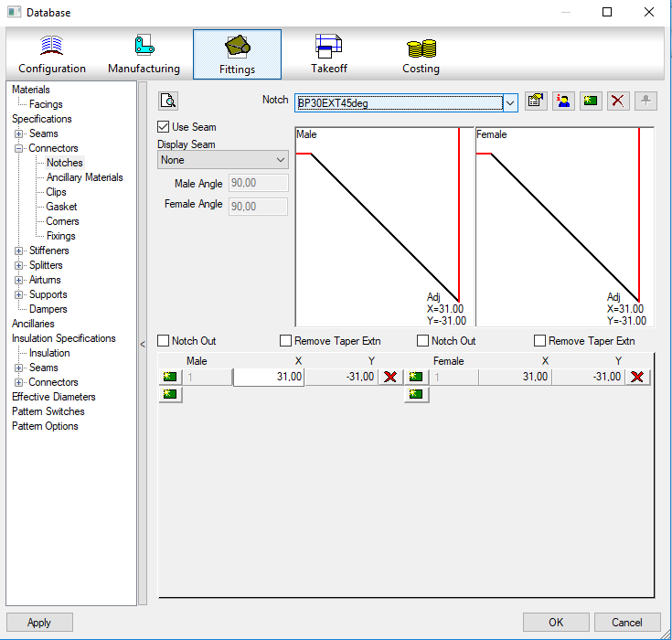This screenshot has width=672, height=640.
Task: Tick Female Remove Taper Extn checkbox
Action: [x=539, y=341]
